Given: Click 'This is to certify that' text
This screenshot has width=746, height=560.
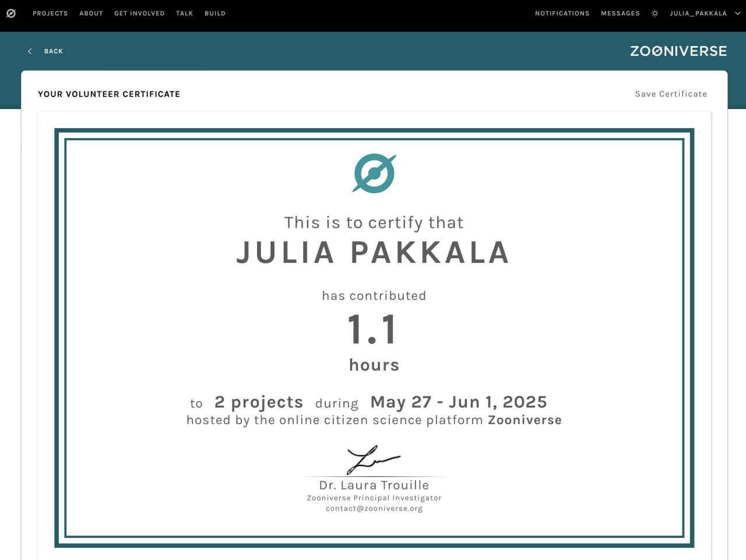Looking at the screenshot, I should click(374, 223).
